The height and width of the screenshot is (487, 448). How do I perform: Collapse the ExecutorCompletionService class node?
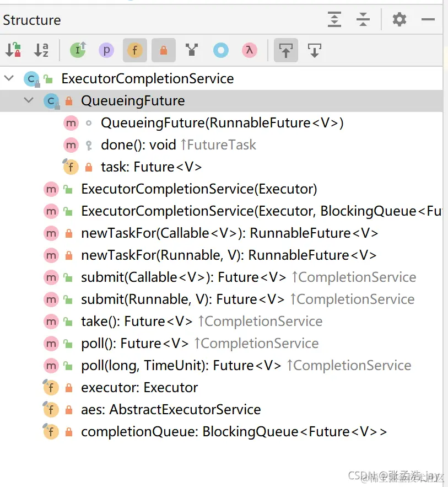(9, 78)
